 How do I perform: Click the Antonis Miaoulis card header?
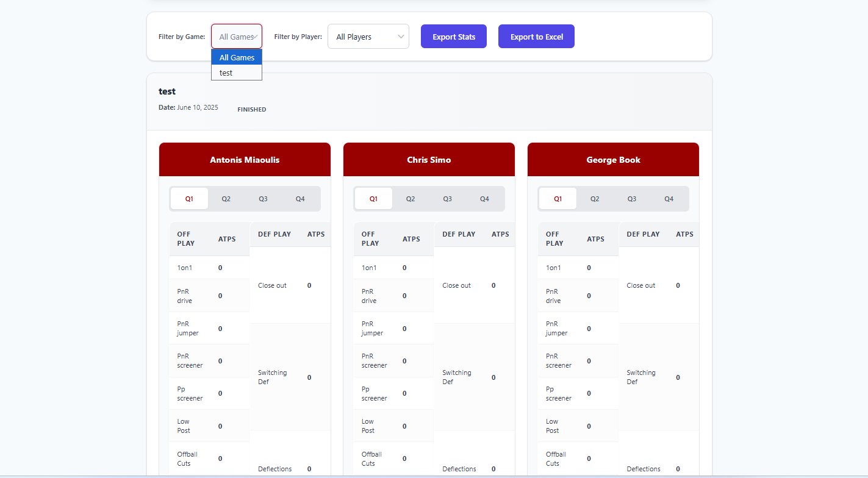click(x=245, y=160)
